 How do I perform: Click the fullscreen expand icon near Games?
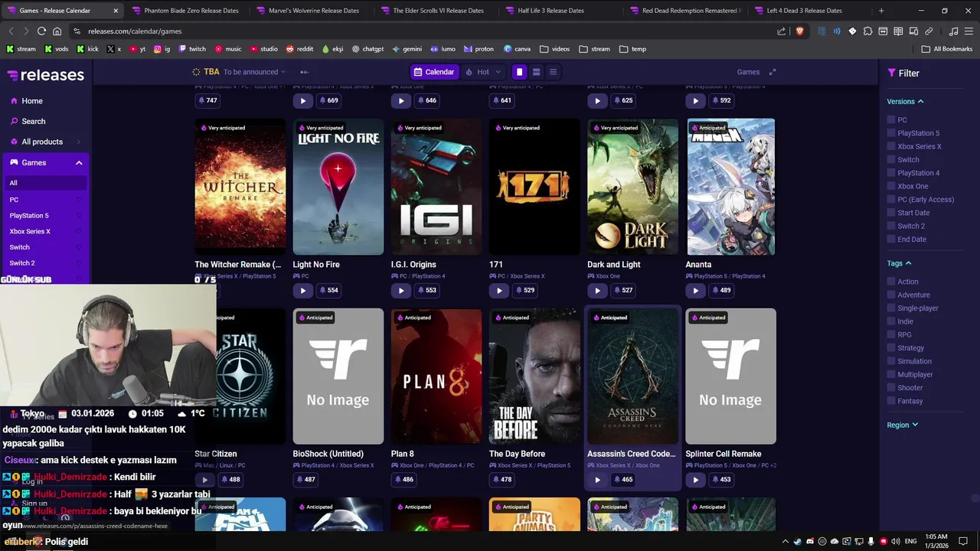click(x=773, y=72)
